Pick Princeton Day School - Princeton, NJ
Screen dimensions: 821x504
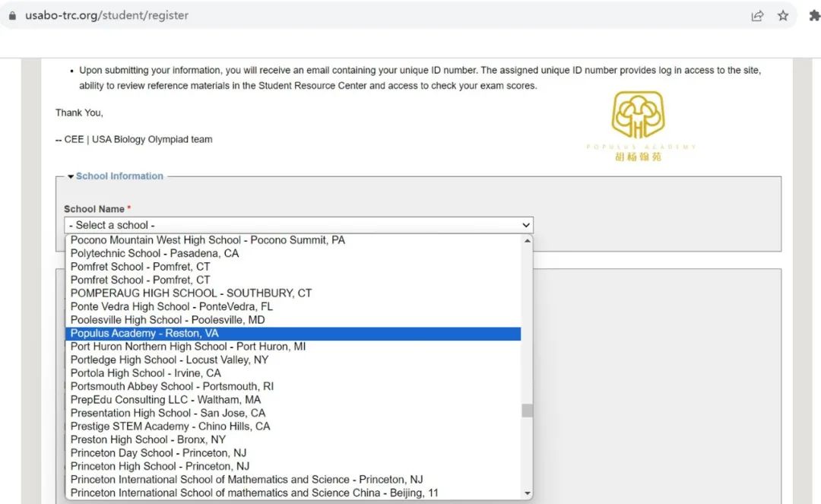pos(293,453)
